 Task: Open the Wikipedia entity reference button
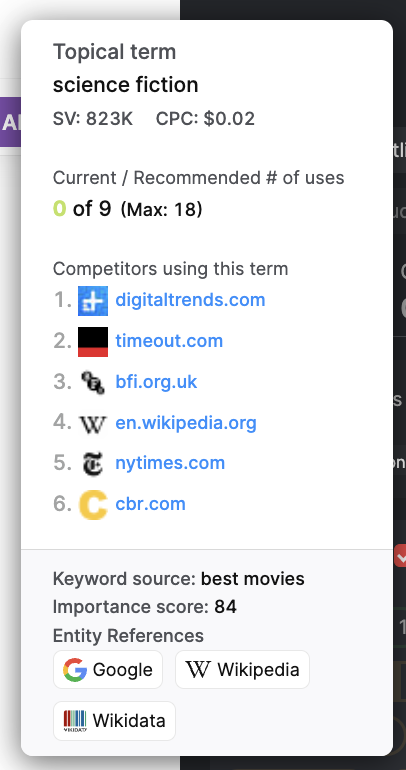pos(242,669)
